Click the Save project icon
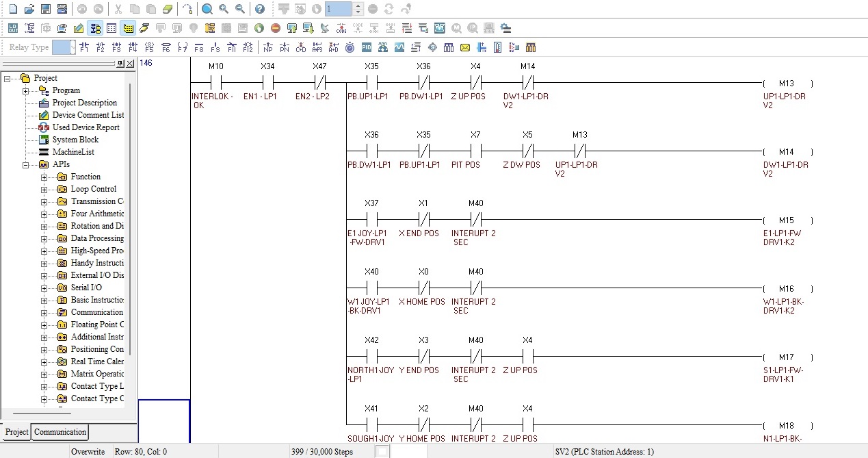 click(x=46, y=9)
